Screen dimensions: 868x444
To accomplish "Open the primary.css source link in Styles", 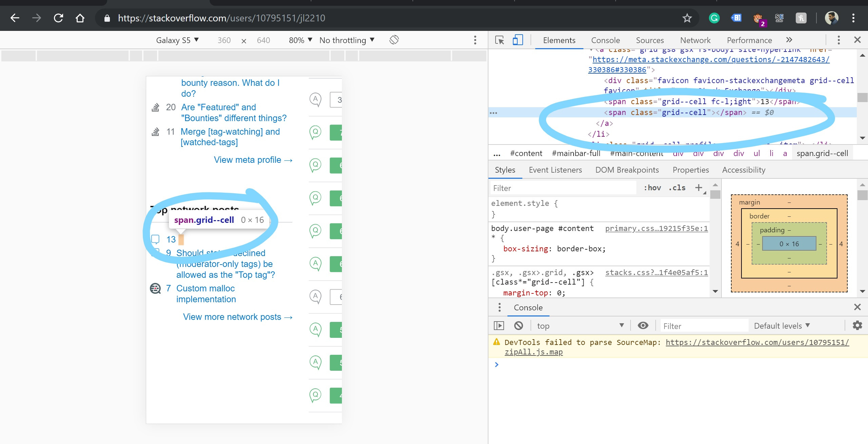I will point(656,228).
